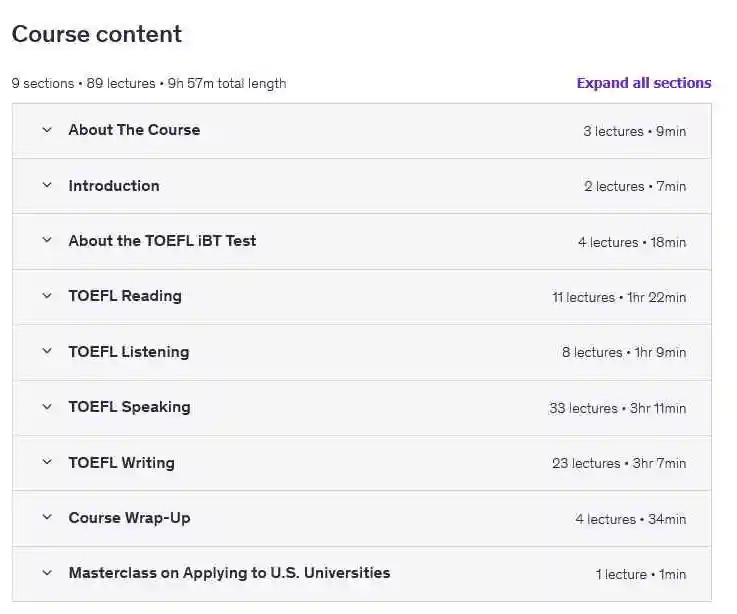Click the chevron beside TOEFL Speaking
This screenshot has height=614, width=737.
[x=46, y=407]
